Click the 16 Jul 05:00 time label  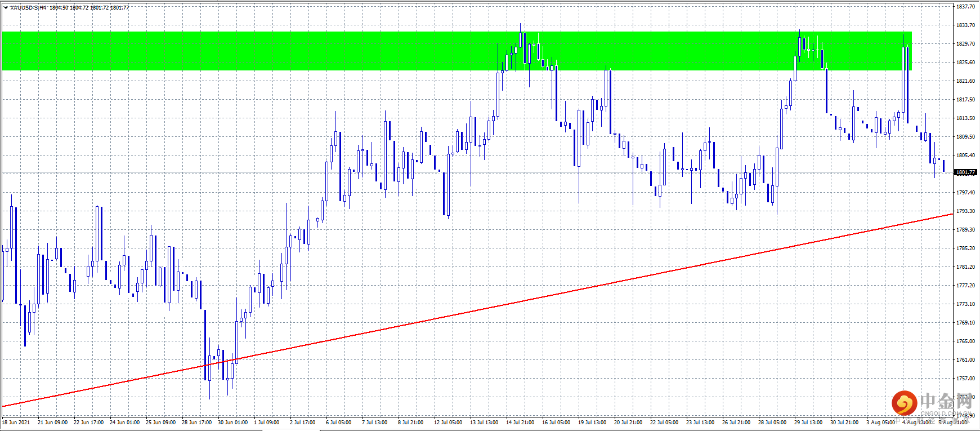(x=556, y=423)
